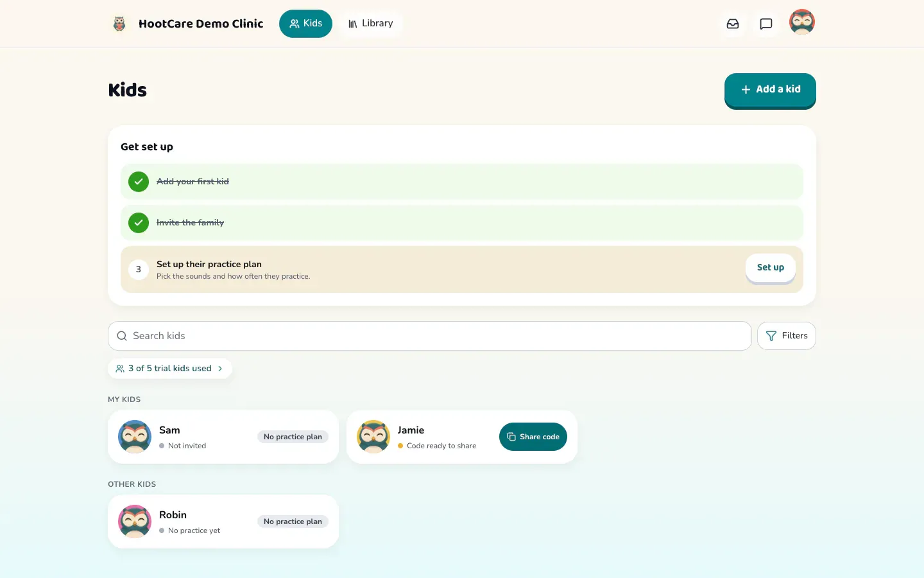Click the Invite the family step
924x578 pixels.
(x=462, y=223)
